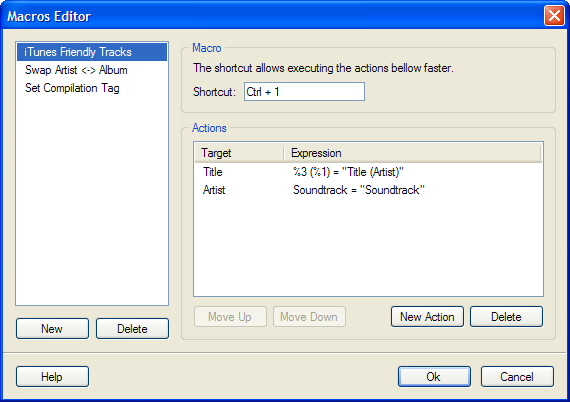Viewport: 570px width, 402px height.
Task: Click the Expression column header
Action: coord(412,153)
